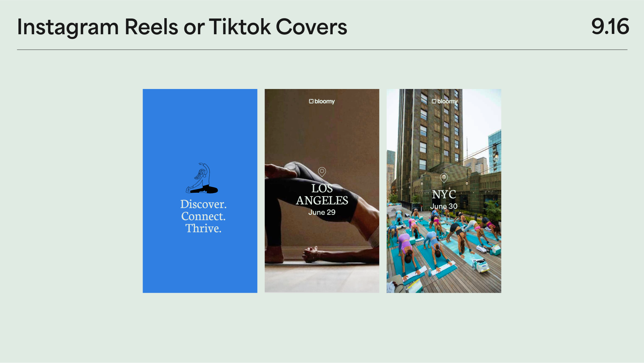The height and width of the screenshot is (363, 644).
Task: Click the "Thrive." text line
Action: (203, 228)
